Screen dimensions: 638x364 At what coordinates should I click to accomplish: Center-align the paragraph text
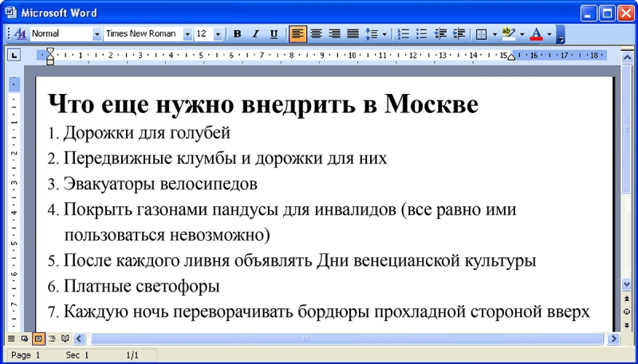pos(316,34)
